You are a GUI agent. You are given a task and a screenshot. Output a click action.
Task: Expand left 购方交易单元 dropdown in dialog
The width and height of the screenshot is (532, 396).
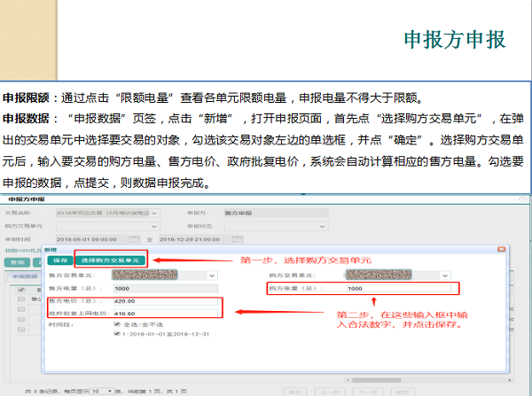click(212, 276)
